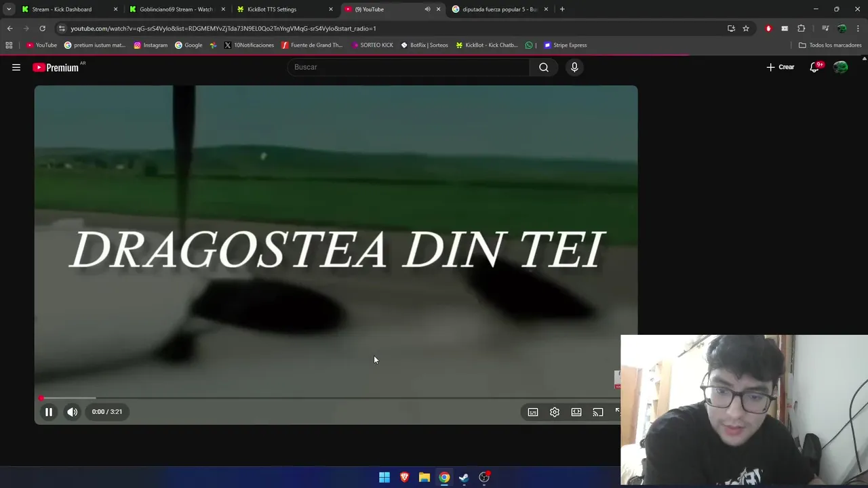Go back to the previous page
Viewport: 868px width, 488px height.
click(x=9, y=28)
